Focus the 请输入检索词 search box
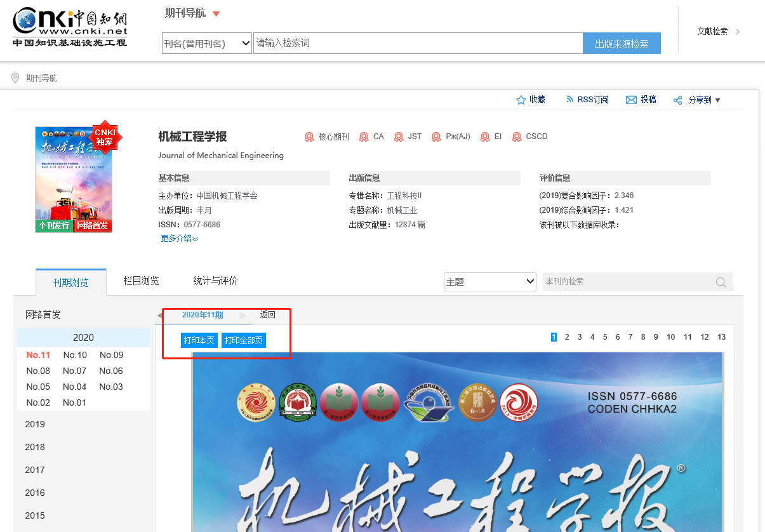The height and width of the screenshot is (532, 765). coord(418,43)
